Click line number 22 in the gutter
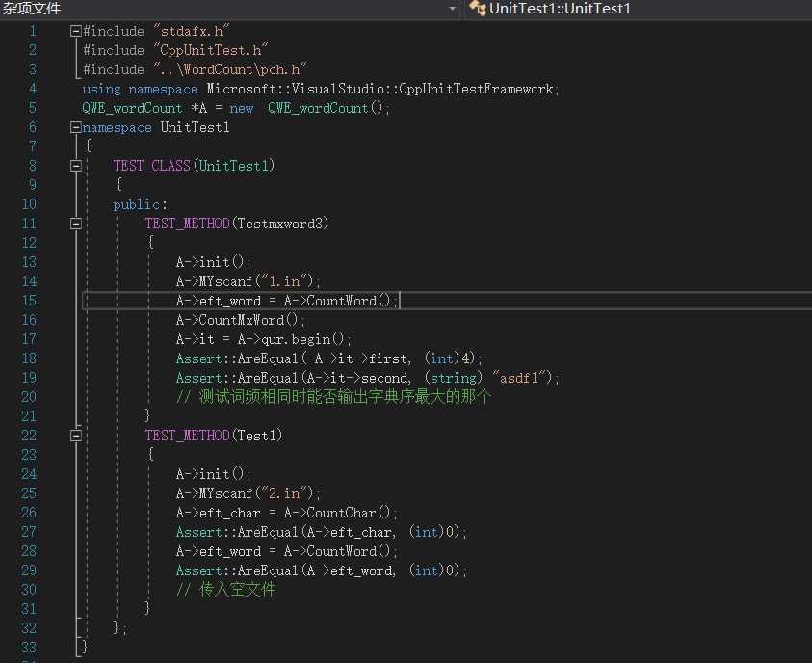 [30, 436]
